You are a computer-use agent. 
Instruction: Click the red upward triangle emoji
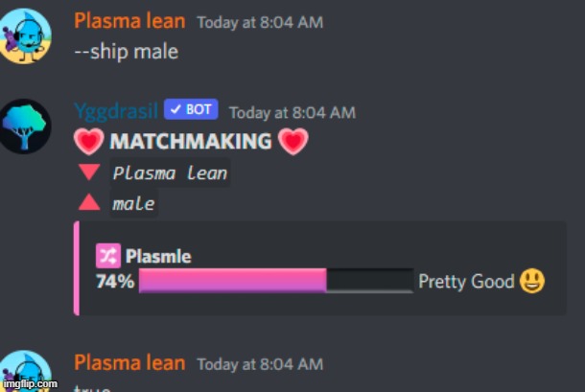[89, 202]
